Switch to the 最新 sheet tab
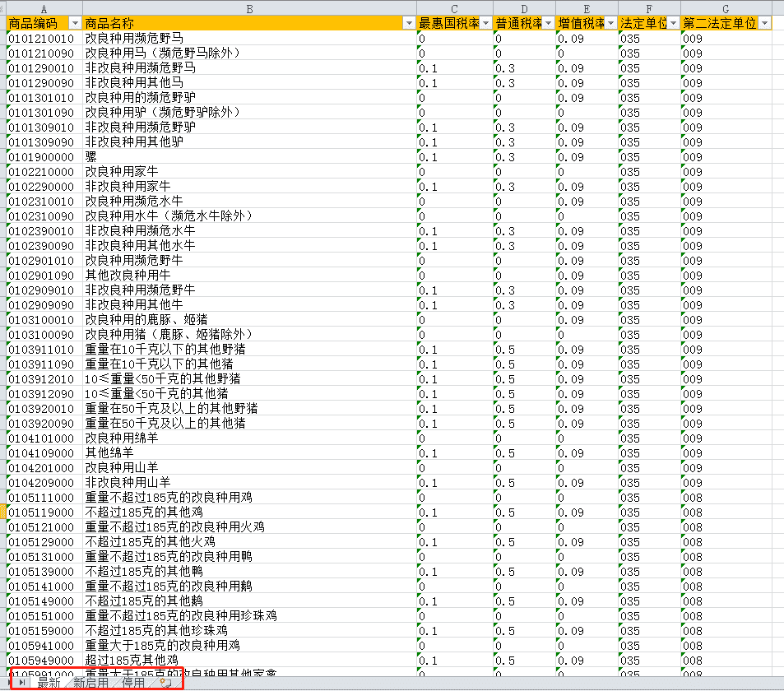 point(49,682)
